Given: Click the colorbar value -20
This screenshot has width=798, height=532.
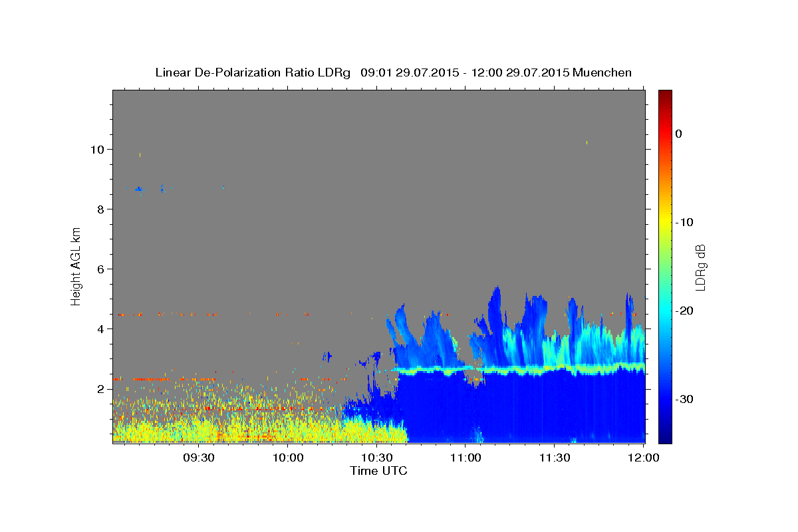Looking at the screenshot, I should point(684,311).
